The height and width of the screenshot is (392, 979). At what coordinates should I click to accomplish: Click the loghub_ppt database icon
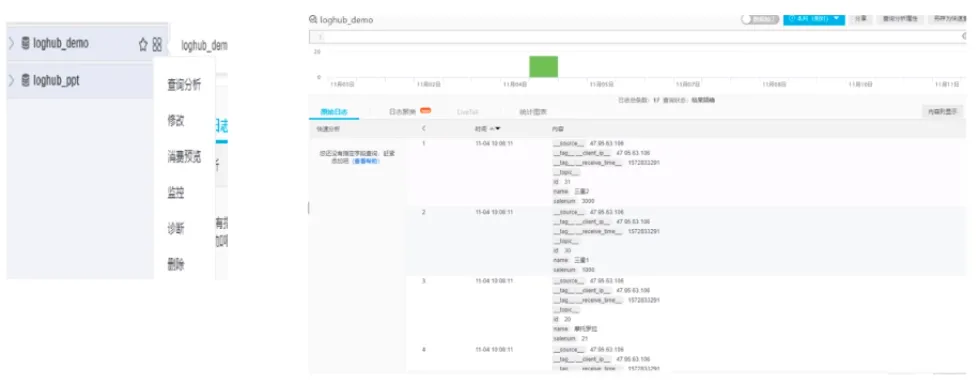pos(26,80)
